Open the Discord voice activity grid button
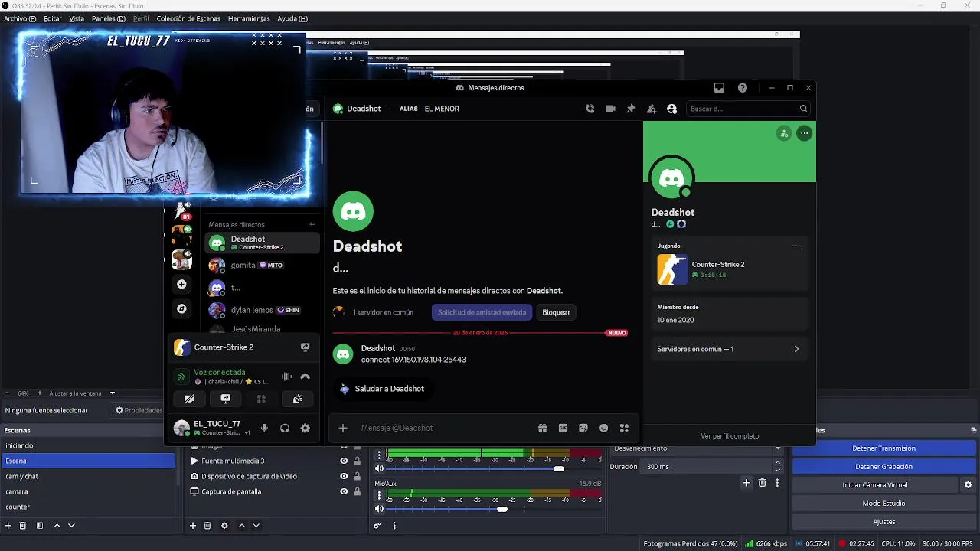The width and height of the screenshot is (980, 551). 261,399
